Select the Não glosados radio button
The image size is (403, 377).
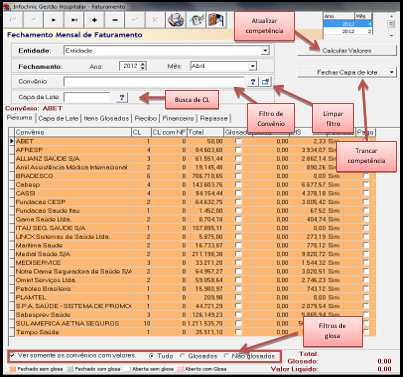(226, 356)
